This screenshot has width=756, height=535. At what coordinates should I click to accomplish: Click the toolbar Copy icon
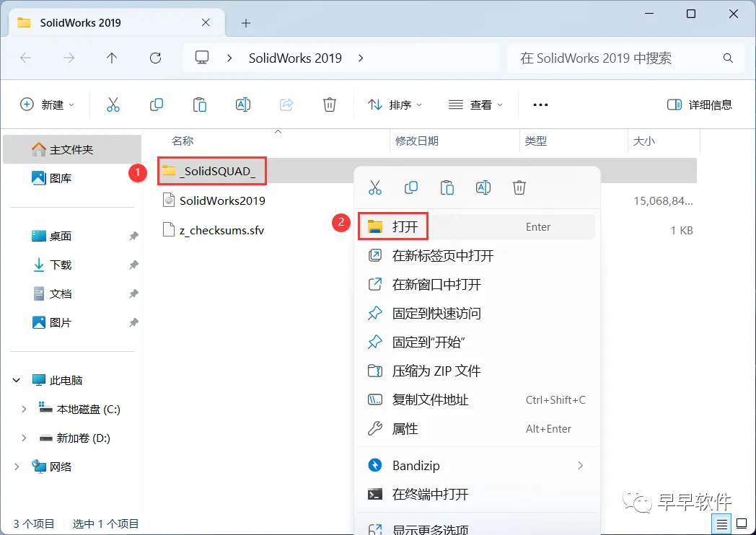click(157, 105)
